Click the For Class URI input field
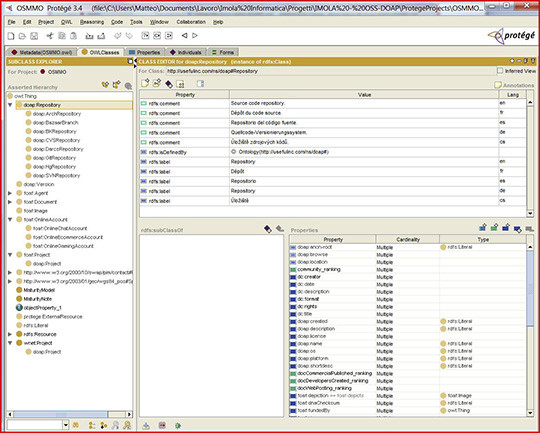The width and height of the screenshot is (540, 433). coord(331,71)
